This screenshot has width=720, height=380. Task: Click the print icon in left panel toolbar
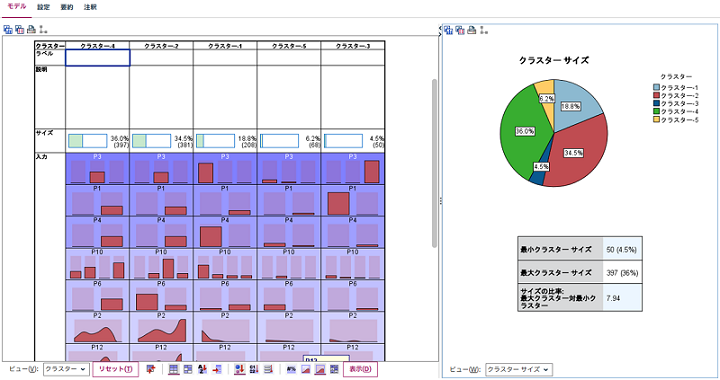click(x=31, y=30)
